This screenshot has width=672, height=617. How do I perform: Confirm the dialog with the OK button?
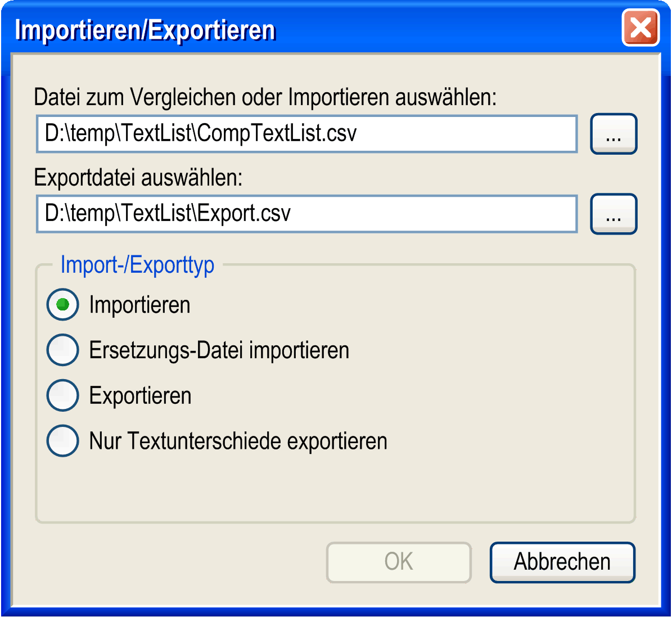point(399,562)
